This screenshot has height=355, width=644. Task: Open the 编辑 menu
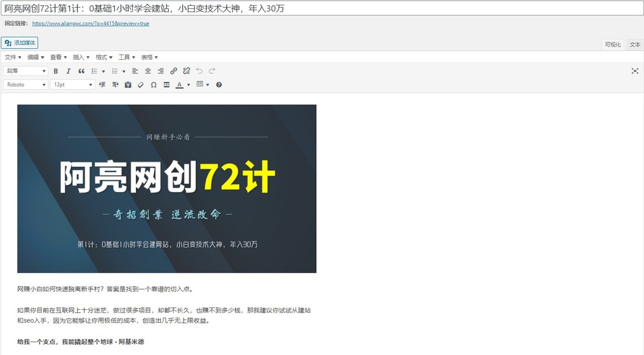[35, 57]
